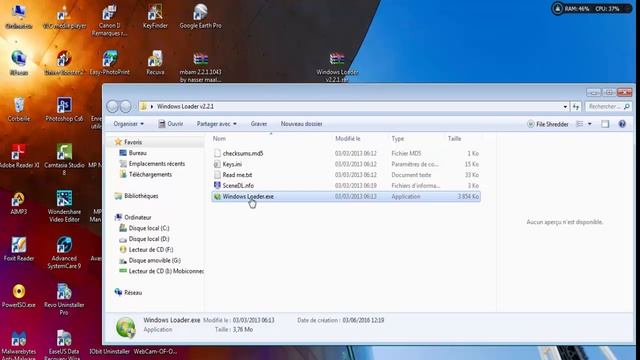Focus the Rechercher search box
This screenshot has height=360, width=640.
pyautogui.click(x=609, y=107)
